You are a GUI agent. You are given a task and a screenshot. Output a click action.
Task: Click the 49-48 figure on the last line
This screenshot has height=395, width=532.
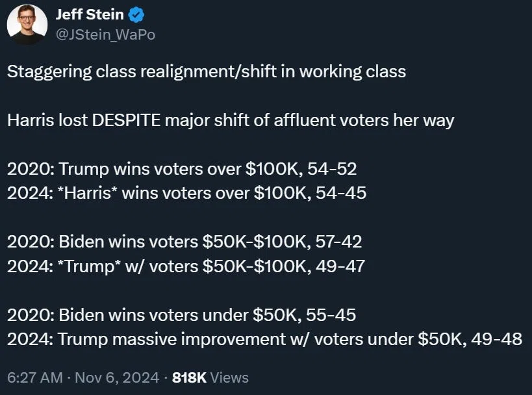click(x=497, y=339)
